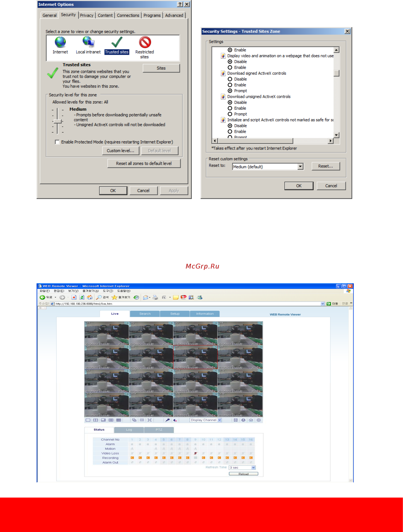Select the 9-split view layout icon
The height and width of the screenshot is (532, 403).
[x=111, y=420]
